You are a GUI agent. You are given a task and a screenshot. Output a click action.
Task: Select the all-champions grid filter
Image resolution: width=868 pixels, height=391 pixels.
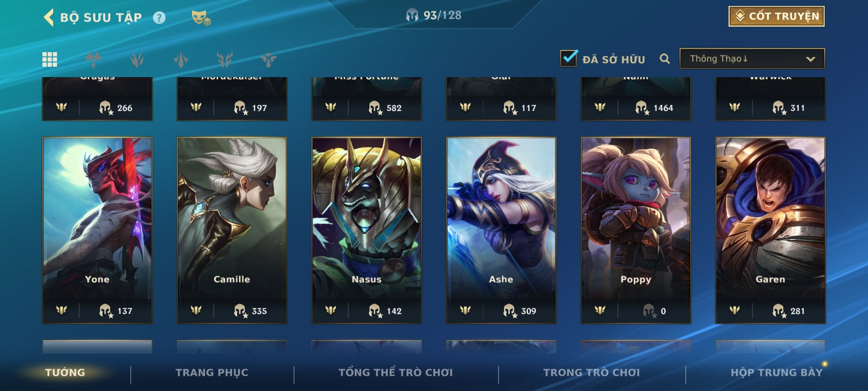(x=50, y=59)
